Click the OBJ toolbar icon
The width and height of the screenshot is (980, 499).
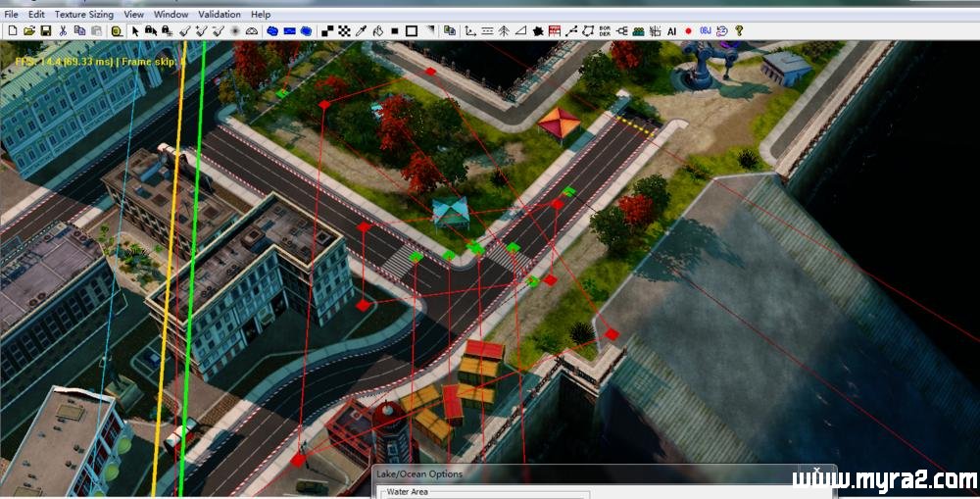pyautogui.click(x=705, y=31)
